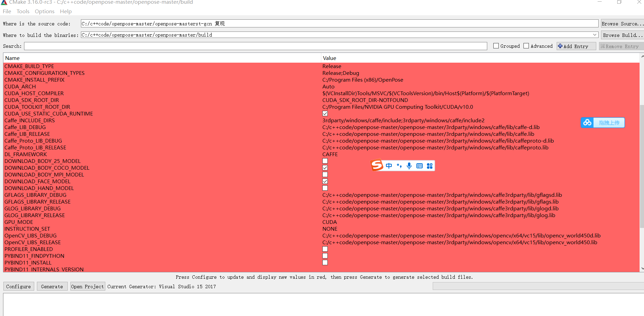This screenshot has width=644, height=316.
Task: Open the virtual keyboard icon on Sogou bar
Action: tap(419, 166)
